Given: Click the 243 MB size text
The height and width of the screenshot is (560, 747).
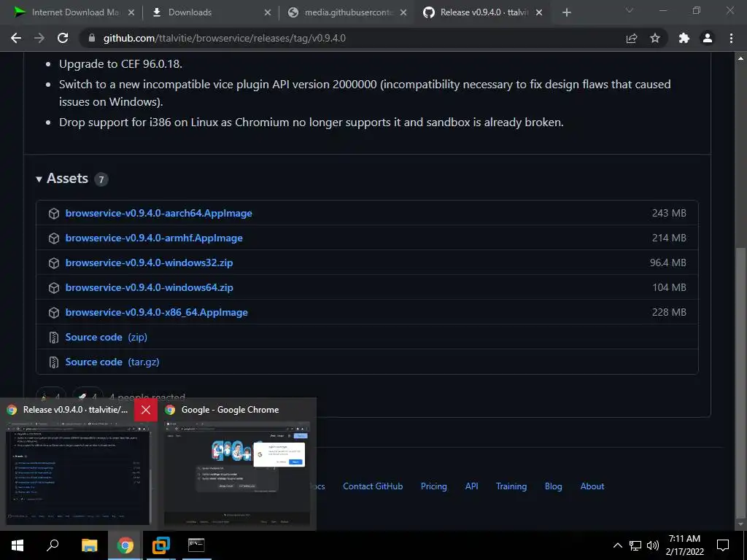Looking at the screenshot, I should [669, 213].
